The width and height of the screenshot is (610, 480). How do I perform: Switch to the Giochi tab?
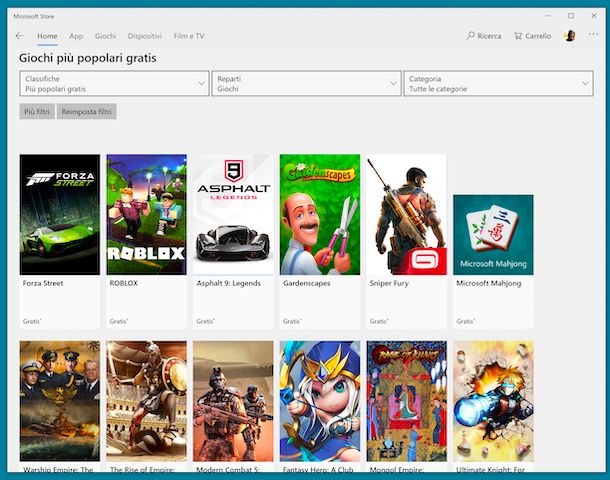click(x=105, y=36)
